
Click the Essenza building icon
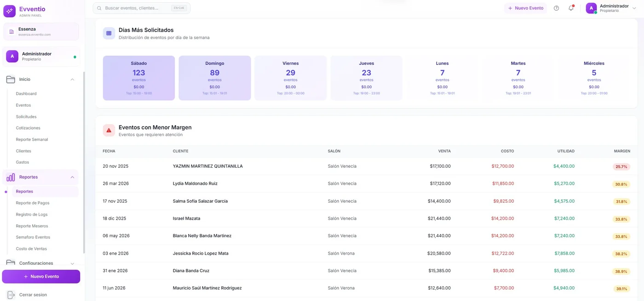[11, 32]
